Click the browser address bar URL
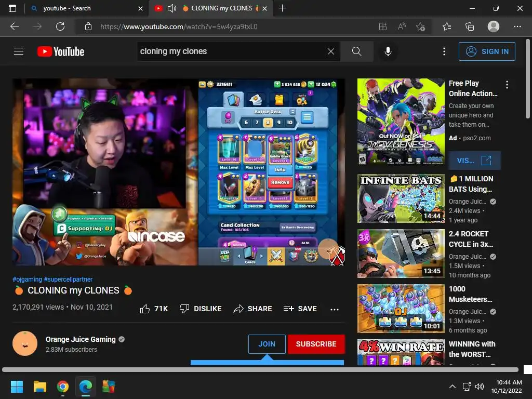This screenshot has height=399, width=532. (179, 26)
